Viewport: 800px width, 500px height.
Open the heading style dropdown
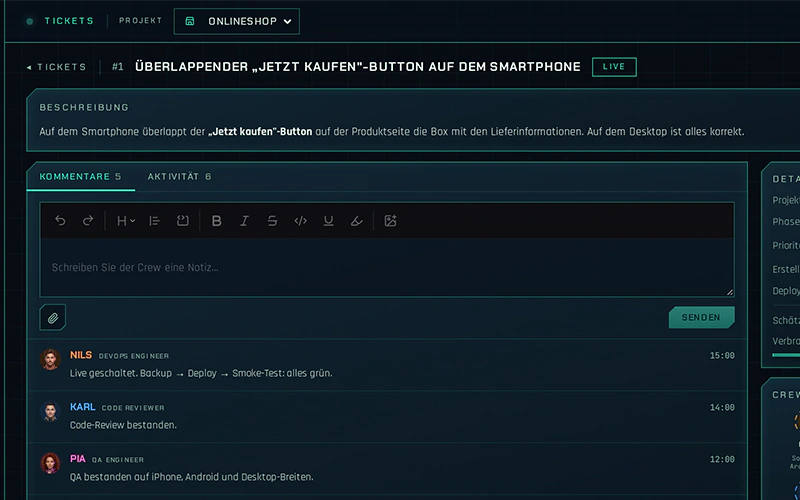pos(126,220)
